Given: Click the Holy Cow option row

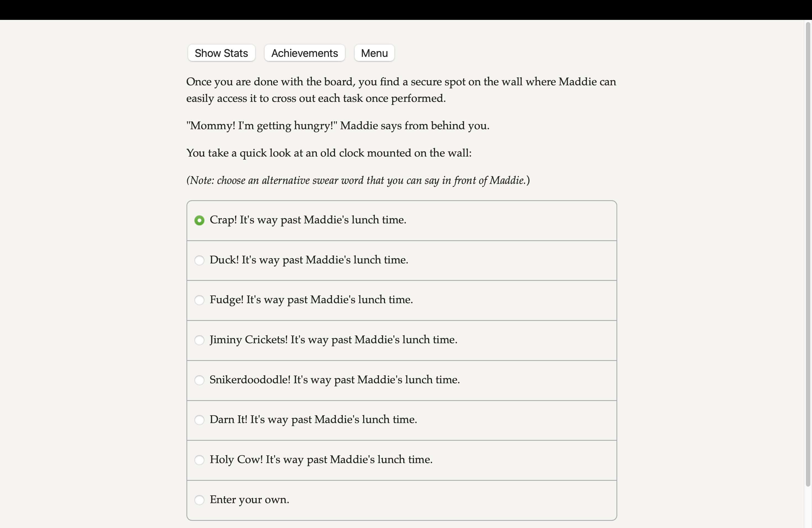Looking at the screenshot, I should 321,460.
